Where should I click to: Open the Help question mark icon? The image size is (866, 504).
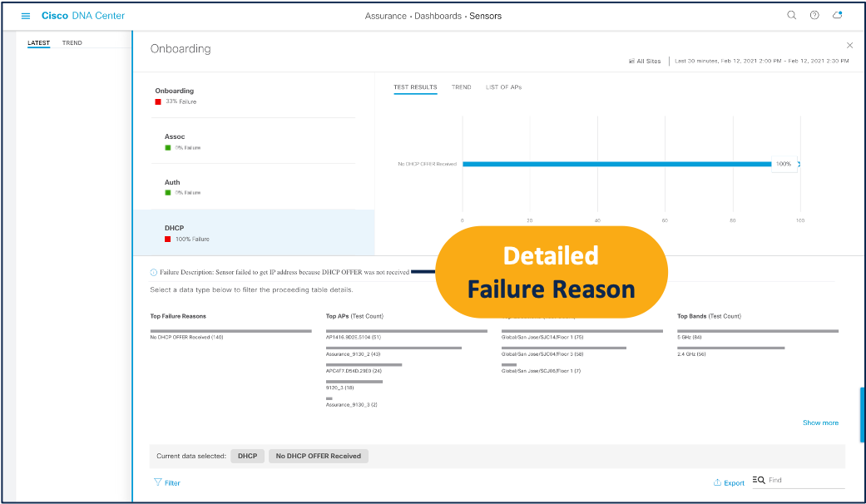point(814,15)
